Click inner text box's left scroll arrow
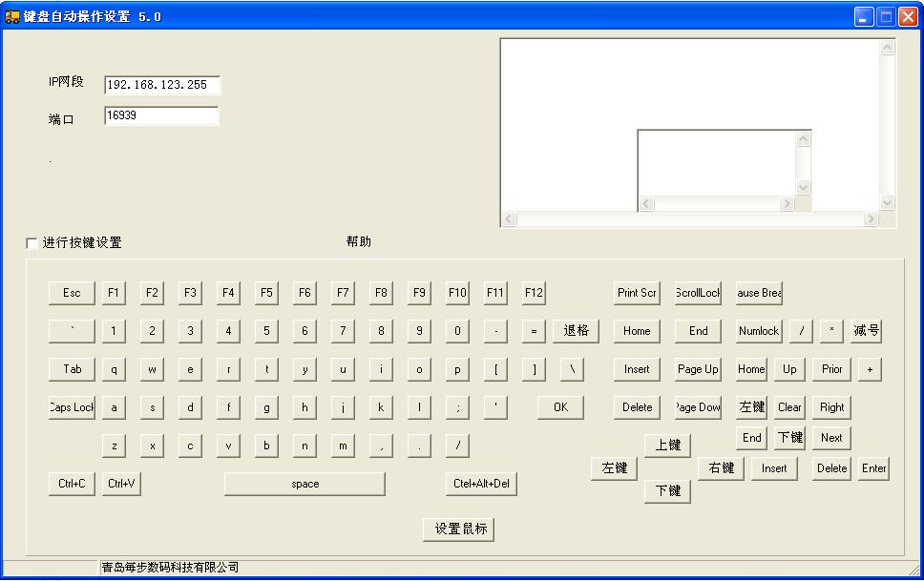The width and height of the screenshot is (924, 581). [646, 204]
